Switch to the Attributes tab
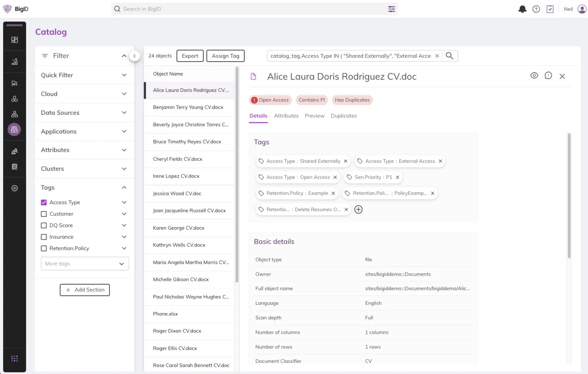588x374 pixels. 286,116
